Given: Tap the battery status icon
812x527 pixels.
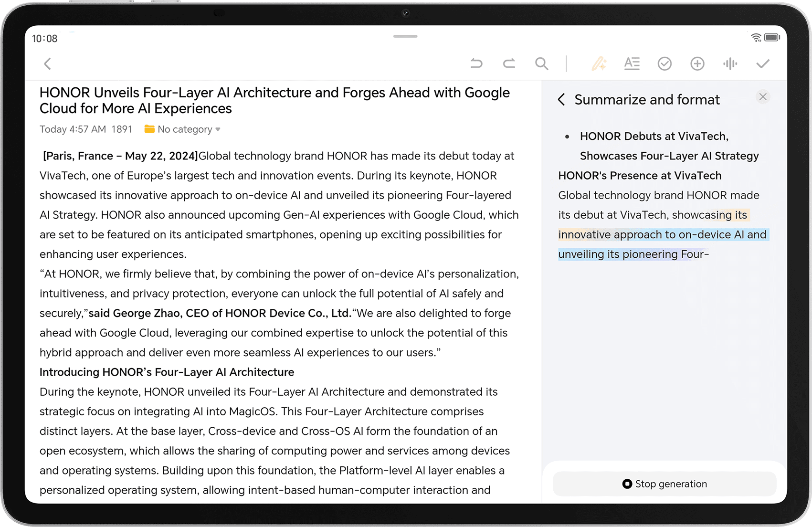Looking at the screenshot, I should click(772, 38).
